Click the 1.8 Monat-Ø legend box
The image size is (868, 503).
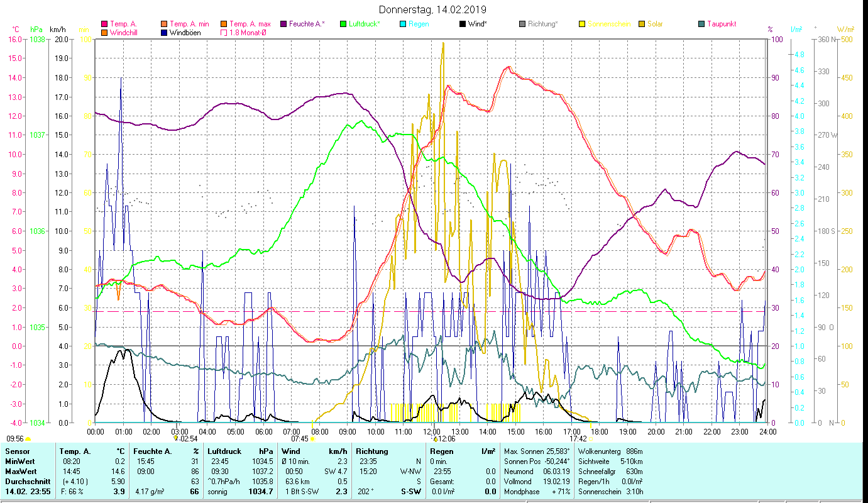click(x=224, y=32)
